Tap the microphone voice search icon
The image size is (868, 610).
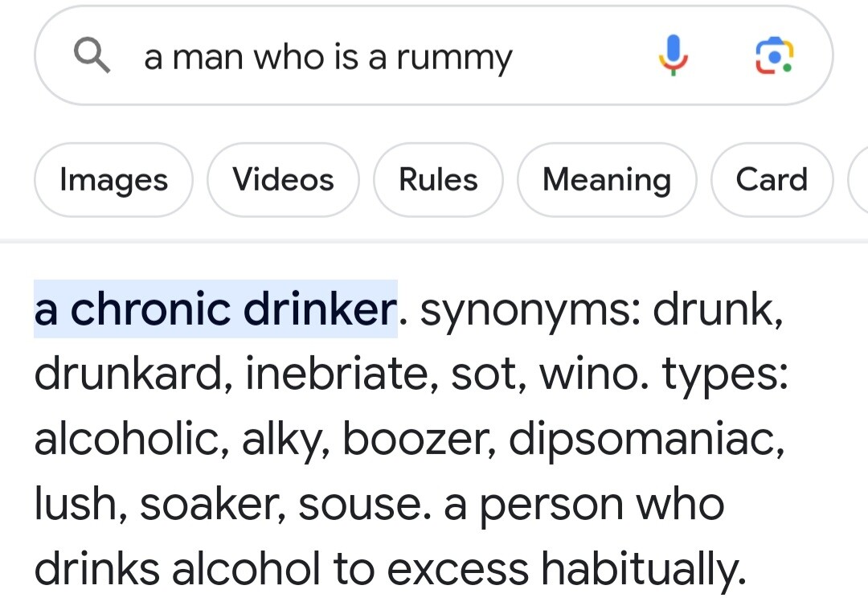point(674,56)
